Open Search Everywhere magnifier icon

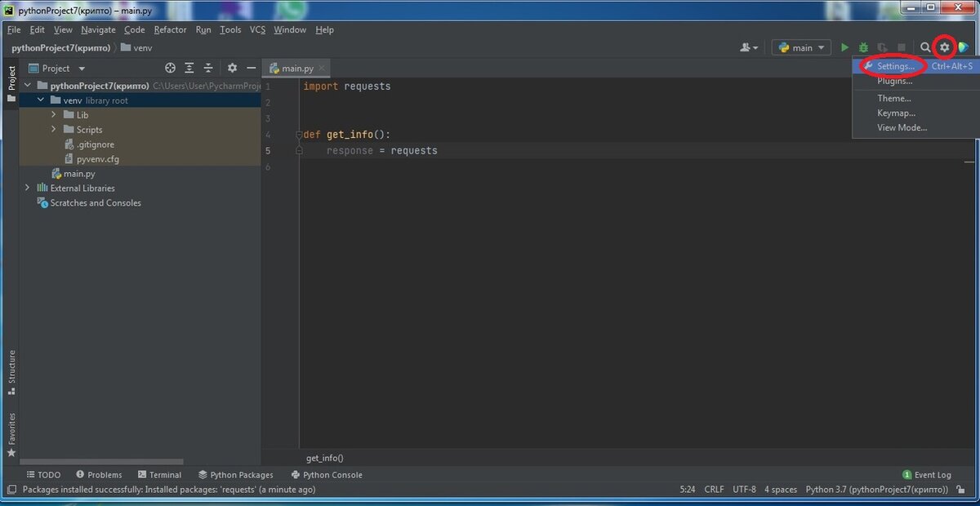pos(925,48)
